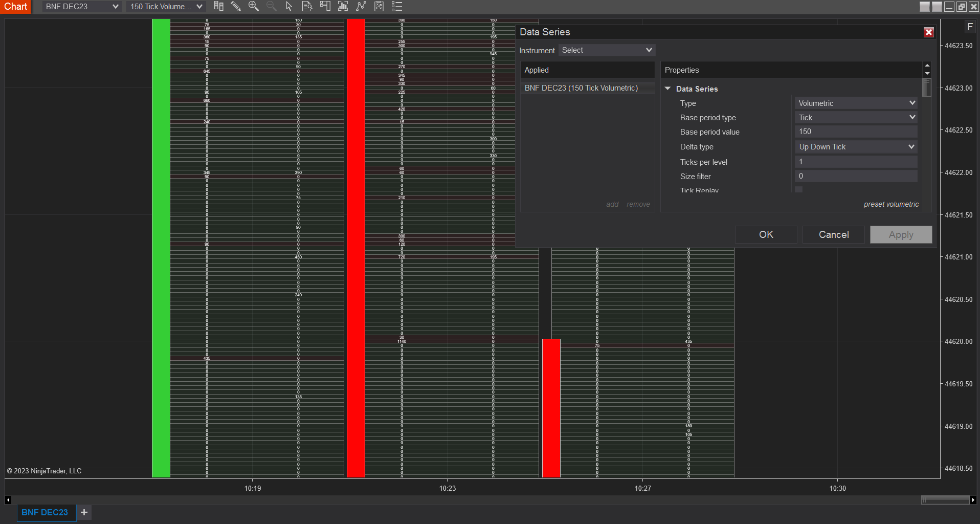Click the preset volumetric link
The image size is (980, 524).
point(891,204)
